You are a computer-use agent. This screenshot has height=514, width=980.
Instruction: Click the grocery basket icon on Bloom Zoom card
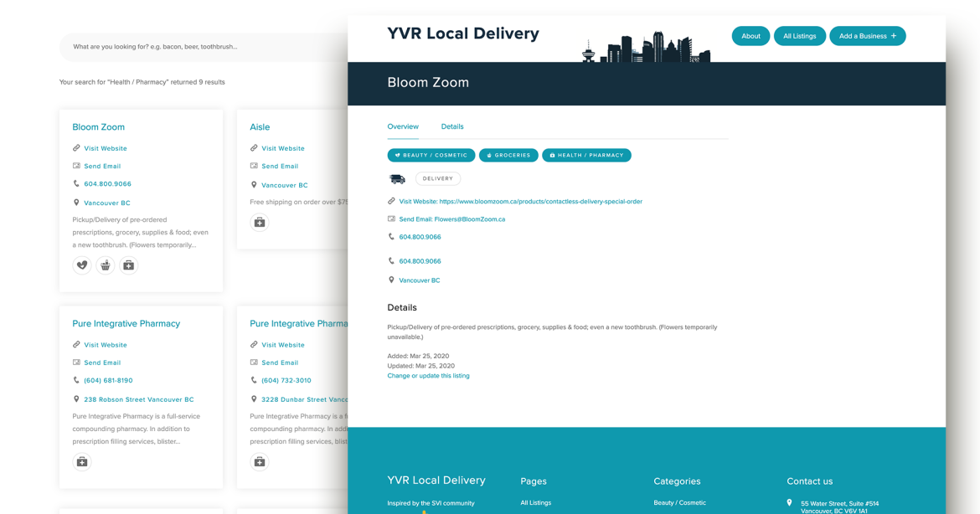point(106,265)
